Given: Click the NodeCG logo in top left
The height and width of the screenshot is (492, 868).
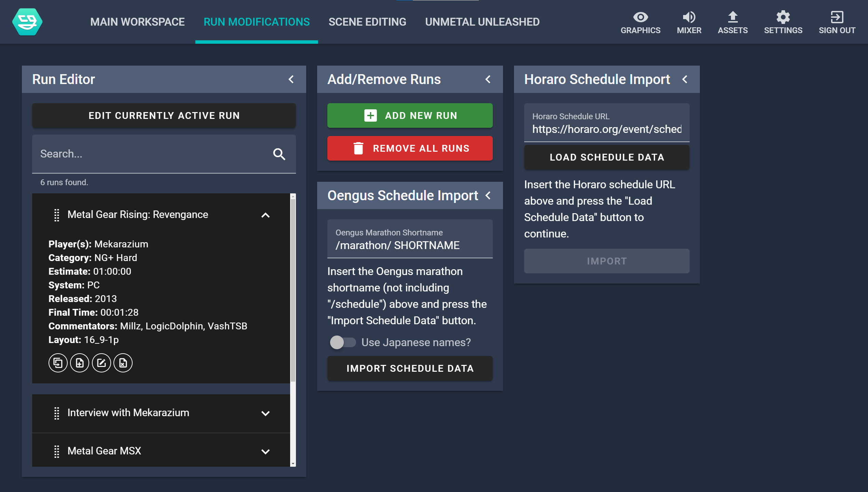Looking at the screenshot, I should click(27, 22).
